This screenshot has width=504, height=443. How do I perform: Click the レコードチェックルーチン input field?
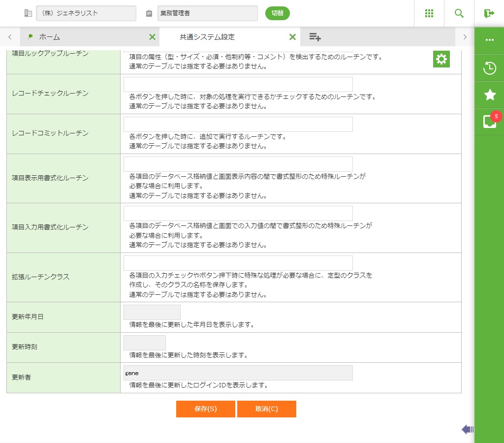(x=238, y=84)
